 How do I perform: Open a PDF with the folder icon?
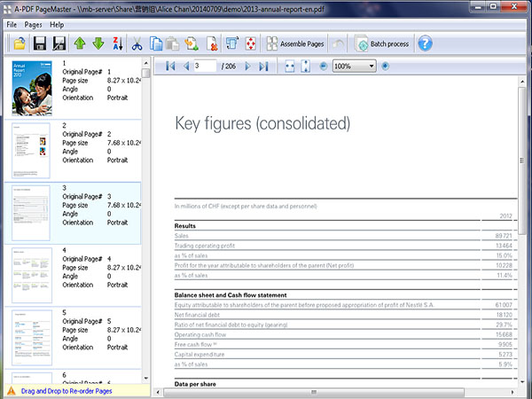tap(20, 43)
